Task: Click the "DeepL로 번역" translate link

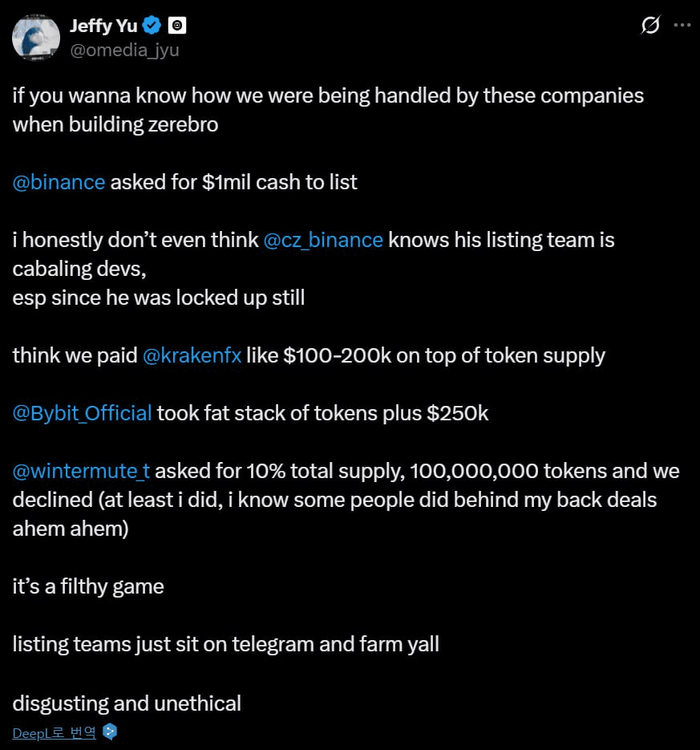Action: coord(55,732)
